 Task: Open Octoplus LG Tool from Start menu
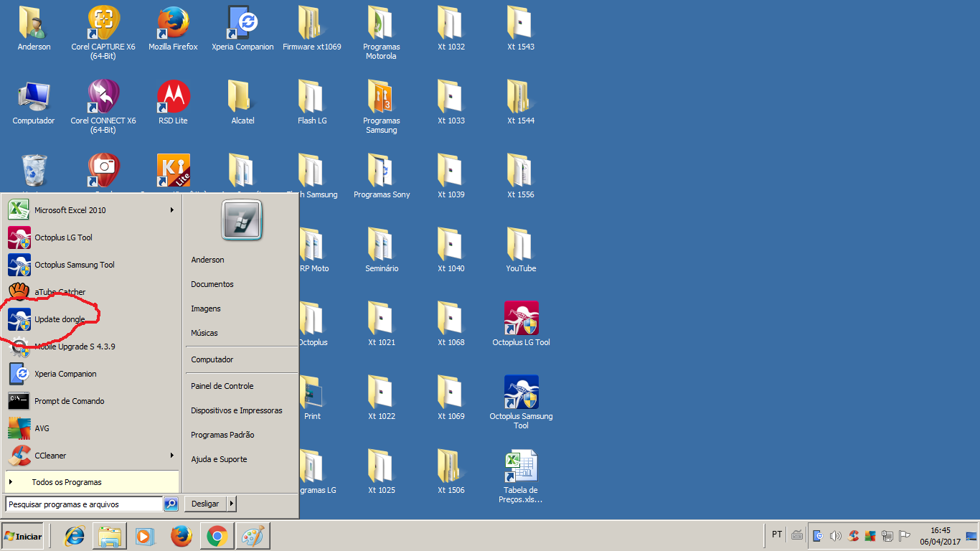pos(92,237)
